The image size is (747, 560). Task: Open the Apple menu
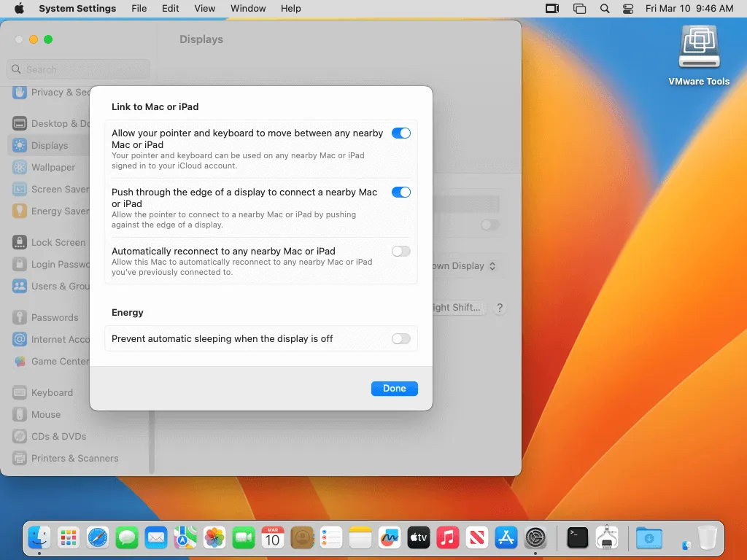click(19, 9)
